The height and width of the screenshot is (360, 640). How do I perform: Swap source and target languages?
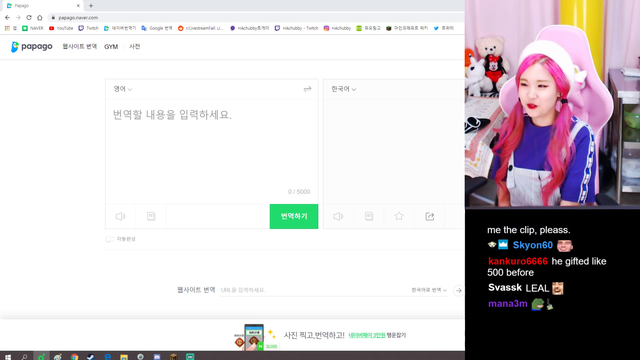(307, 89)
